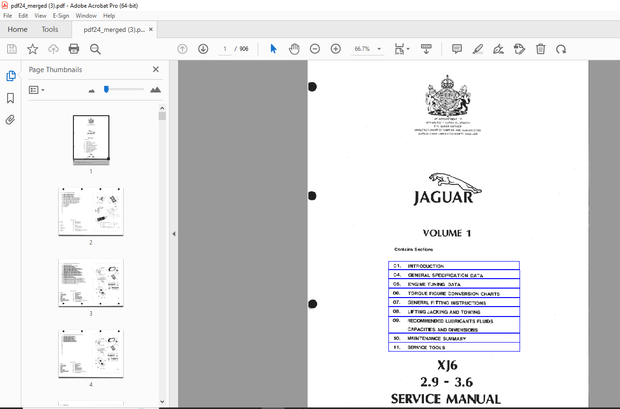Image resolution: width=620 pixels, height=409 pixels.
Task: Follow the 05. ENGINE TUNING DATA link
Action: tap(454, 284)
